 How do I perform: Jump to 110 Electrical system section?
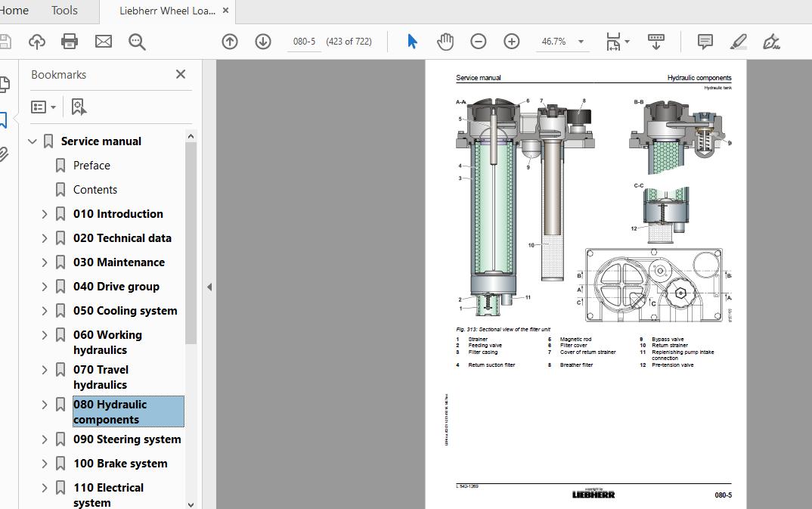(x=109, y=495)
